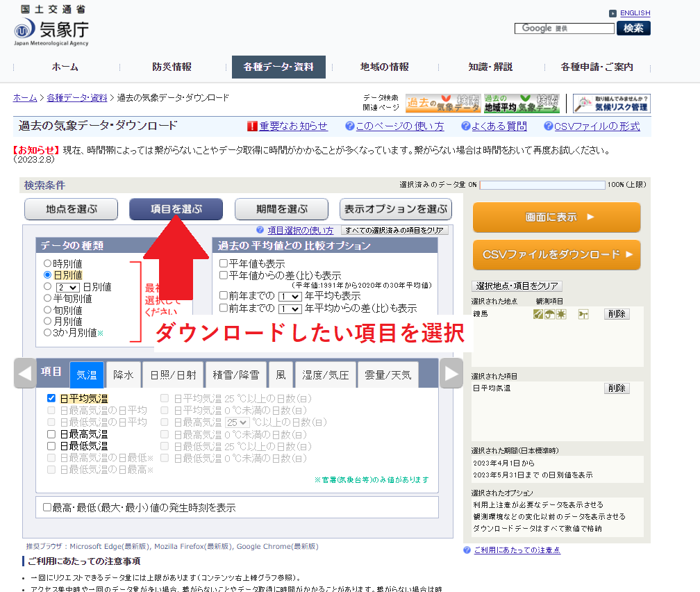Go to the 期間を選ぶ step

[x=282, y=209]
